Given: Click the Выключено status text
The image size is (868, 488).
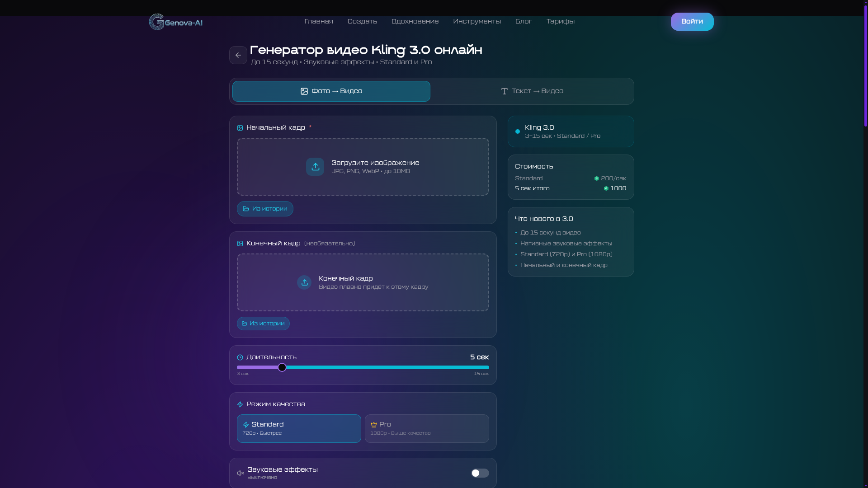Looking at the screenshot, I should (x=262, y=478).
